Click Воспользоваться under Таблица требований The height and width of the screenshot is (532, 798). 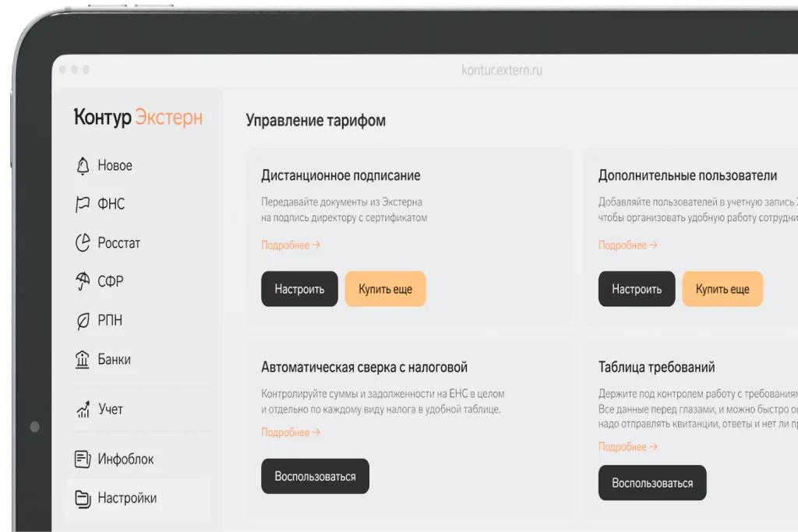pos(652,483)
